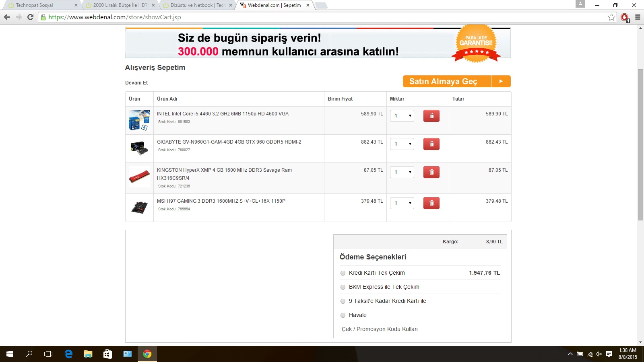
Task: Launch Microsoft Edge from the taskbar
Action: click(x=68, y=354)
